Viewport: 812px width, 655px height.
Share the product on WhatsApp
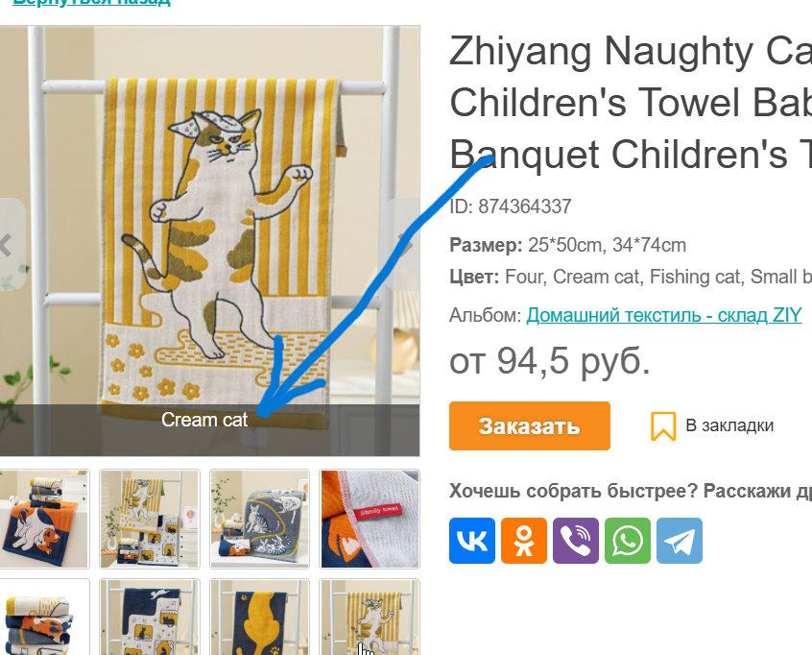pos(627,541)
